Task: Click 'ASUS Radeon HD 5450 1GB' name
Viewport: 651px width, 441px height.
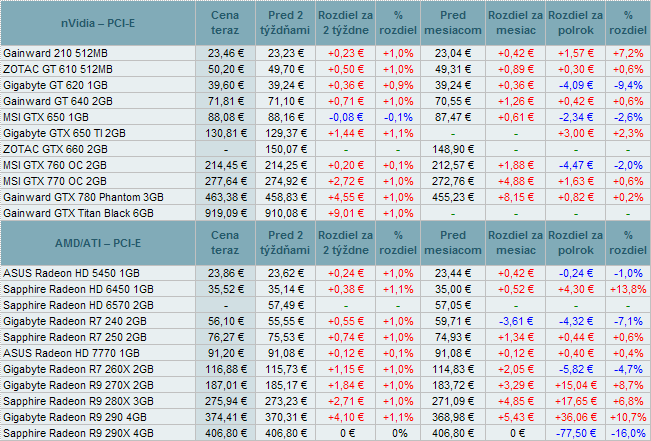Action: point(71,273)
